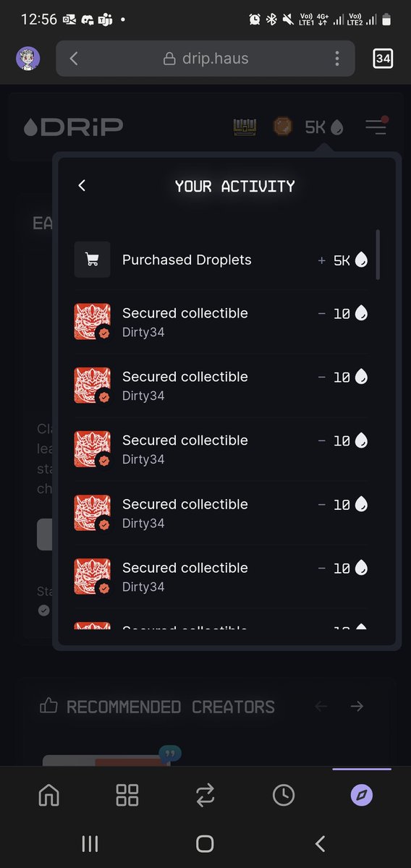Open browser history clock icon

point(284,796)
